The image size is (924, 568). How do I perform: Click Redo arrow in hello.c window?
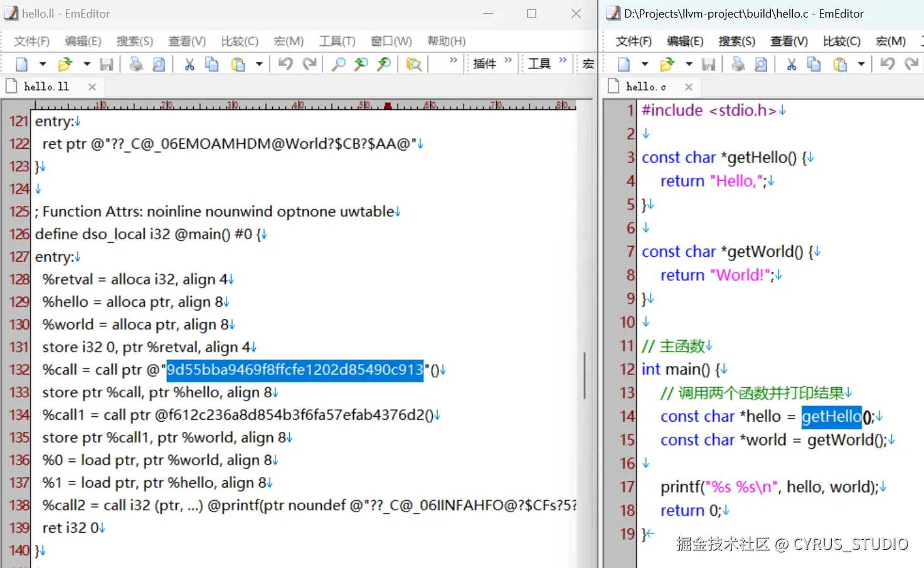coord(911,63)
